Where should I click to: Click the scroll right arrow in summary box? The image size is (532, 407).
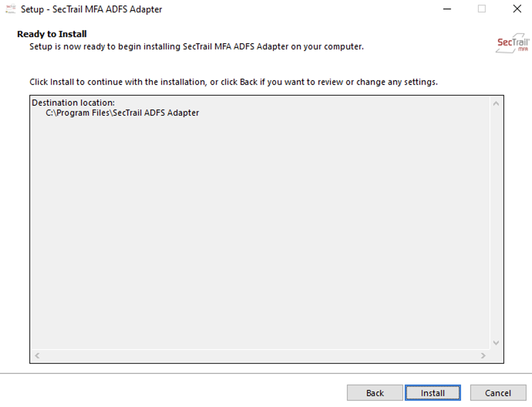(x=483, y=356)
